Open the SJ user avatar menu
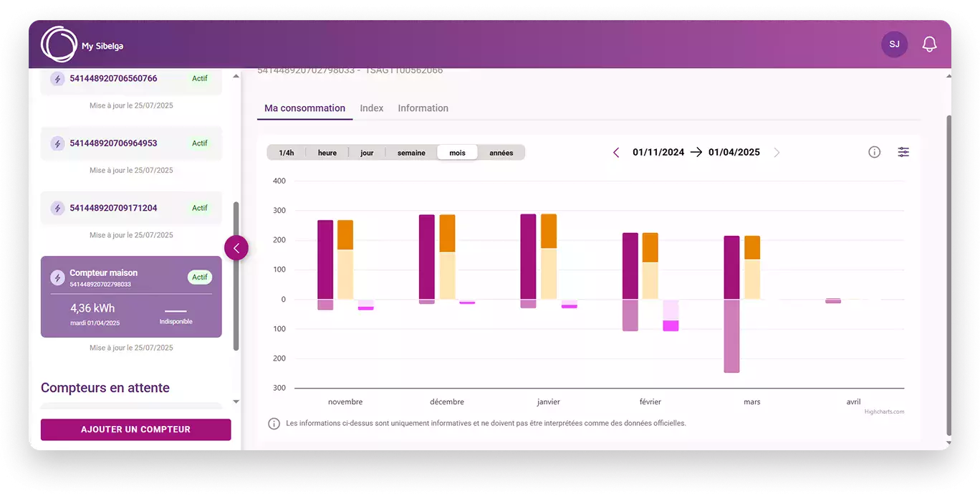The width and height of the screenshot is (980, 499). [x=894, y=44]
